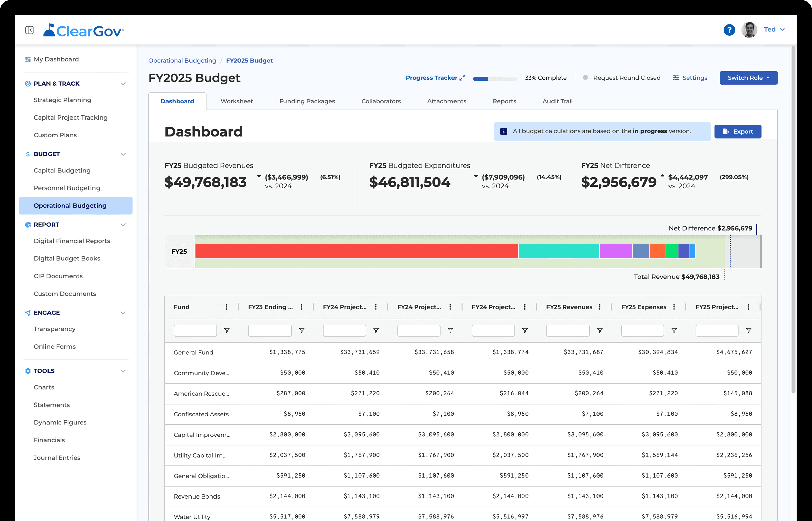Toggle the FY25 Expenses column filter

[674, 330]
